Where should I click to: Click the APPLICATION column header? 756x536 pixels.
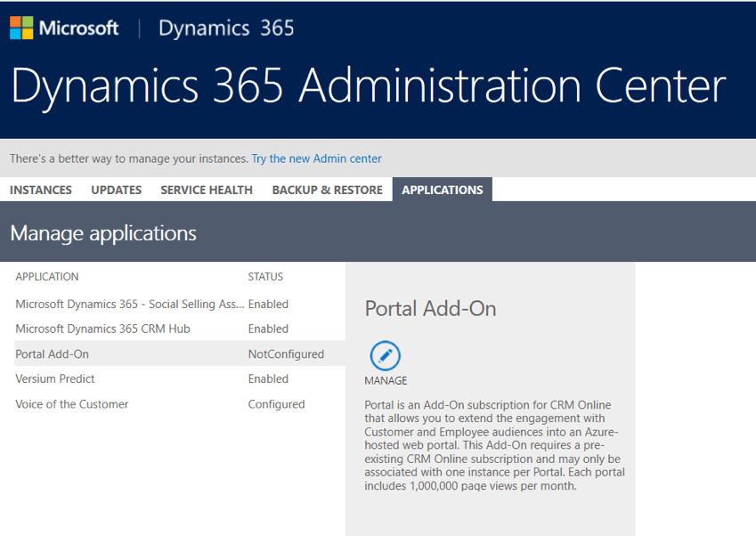pyautogui.click(x=47, y=277)
